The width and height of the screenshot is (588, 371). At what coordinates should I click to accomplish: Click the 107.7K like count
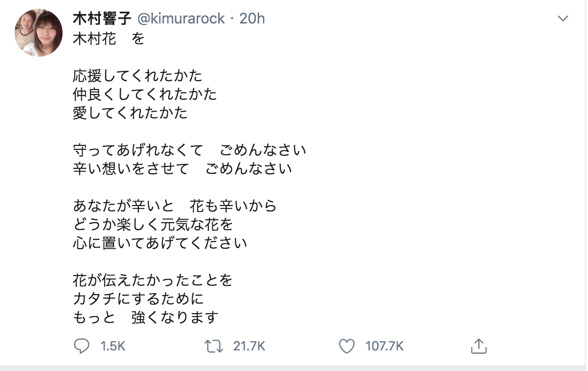(384, 347)
